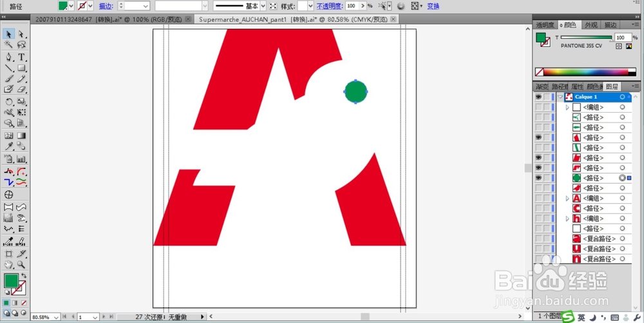Image resolution: width=644 pixels, height=323 pixels.
Task: Show the first <编组> sublayer visibility box
Action: point(538,107)
